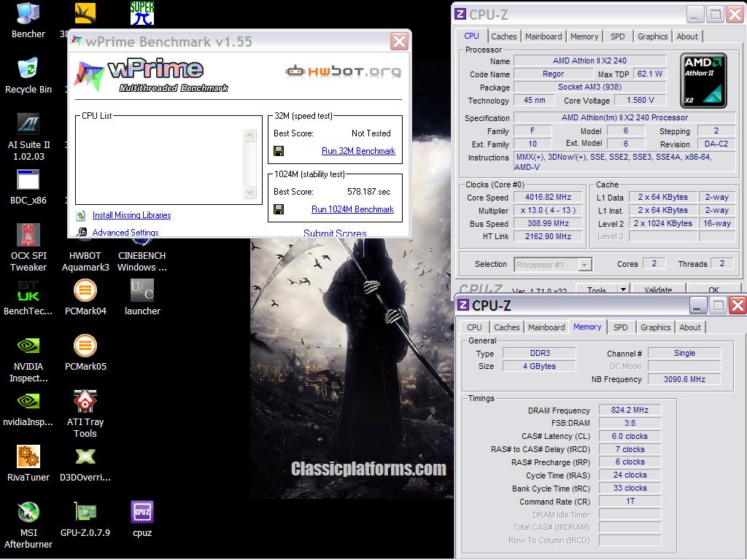Open Mainboard tab in lower CPU-Z window
The image size is (747, 560).
pyautogui.click(x=546, y=327)
